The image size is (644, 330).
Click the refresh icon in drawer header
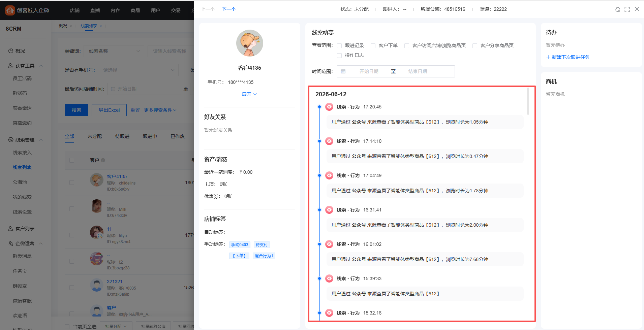point(617,9)
